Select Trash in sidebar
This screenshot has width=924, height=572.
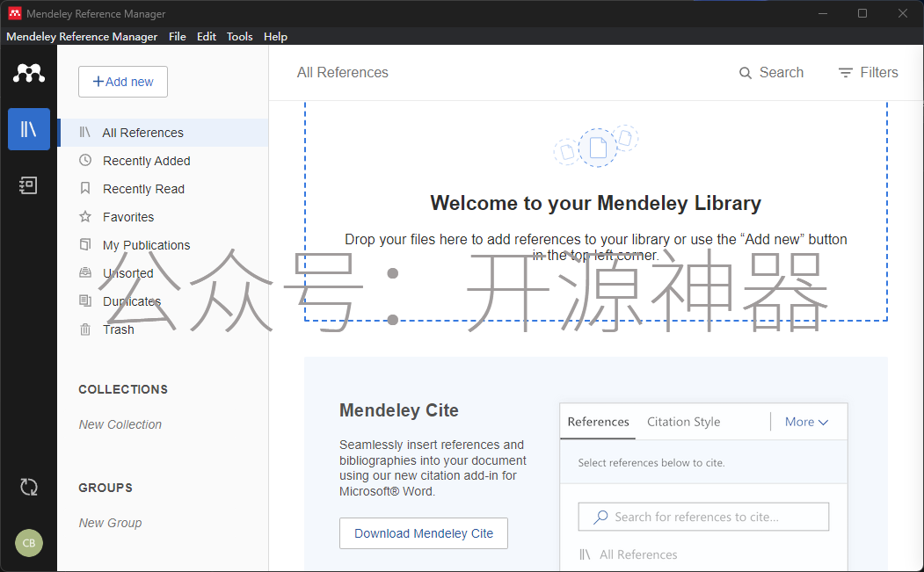coord(164,329)
